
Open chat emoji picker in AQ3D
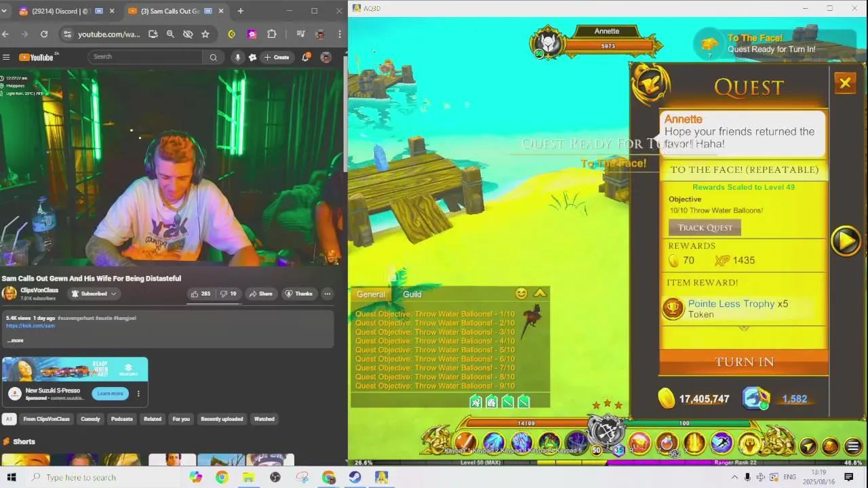[x=521, y=293]
